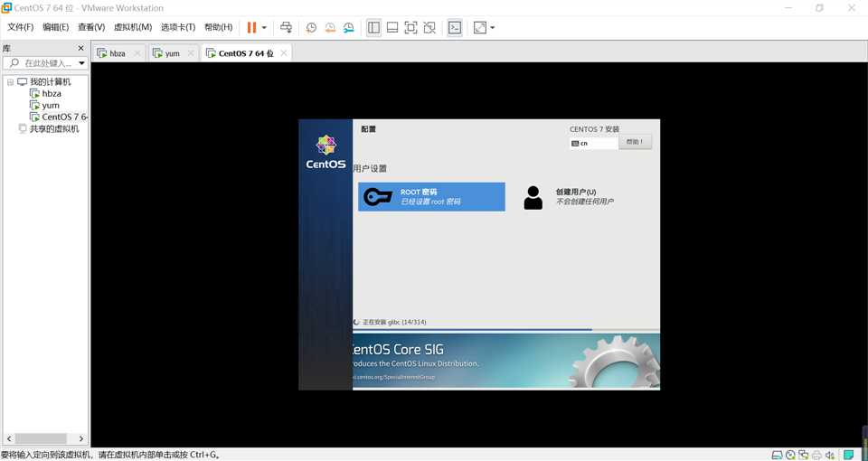This screenshot has height=461, width=868.
Task: Open the console view icon
Action: pyautogui.click(x=455, y=27)
